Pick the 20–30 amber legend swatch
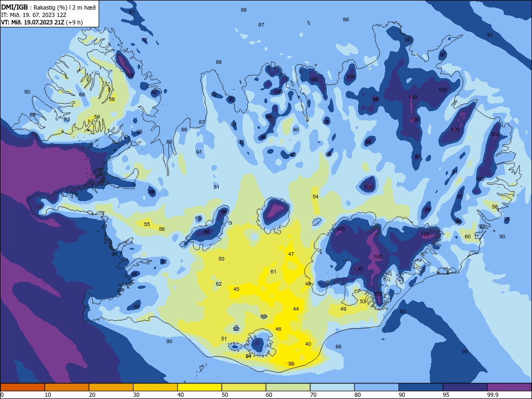The image size is (532, 399). [x=111, y=387]
